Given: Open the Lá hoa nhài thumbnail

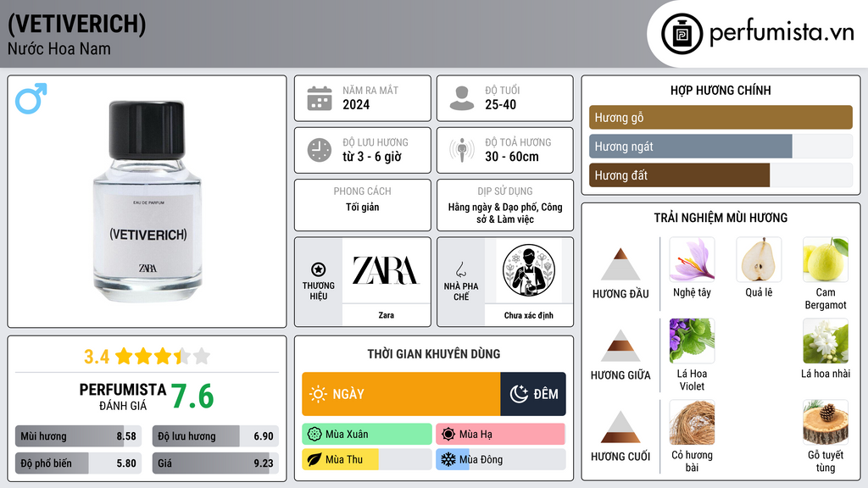Looking at the screenshot, I should coord(826,341).
